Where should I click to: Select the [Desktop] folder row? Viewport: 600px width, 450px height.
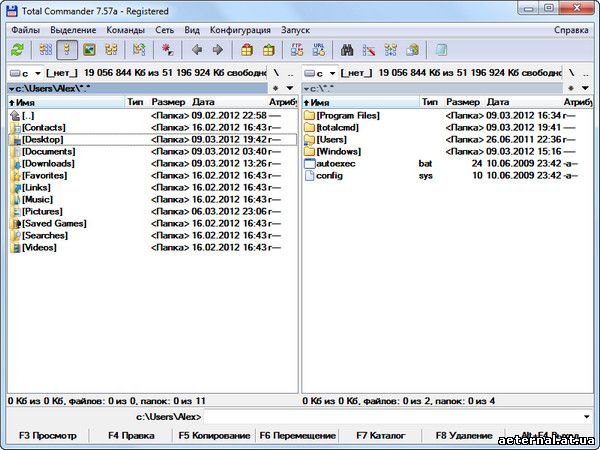(152, 140)
